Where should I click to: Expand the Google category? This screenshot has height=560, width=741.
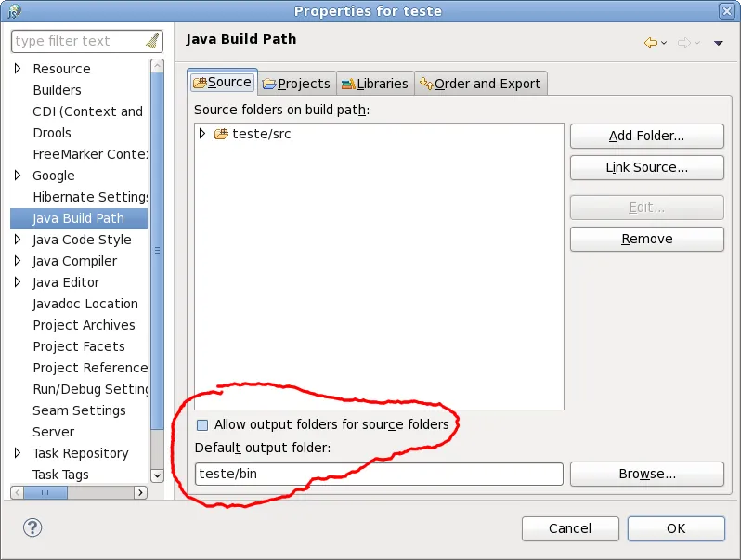click(18, 176)
